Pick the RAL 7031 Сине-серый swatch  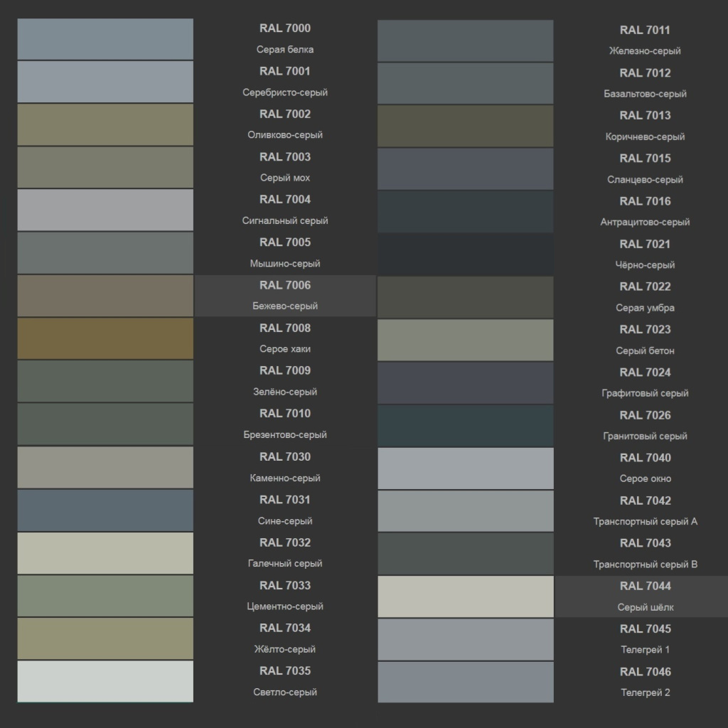[105, 510]
